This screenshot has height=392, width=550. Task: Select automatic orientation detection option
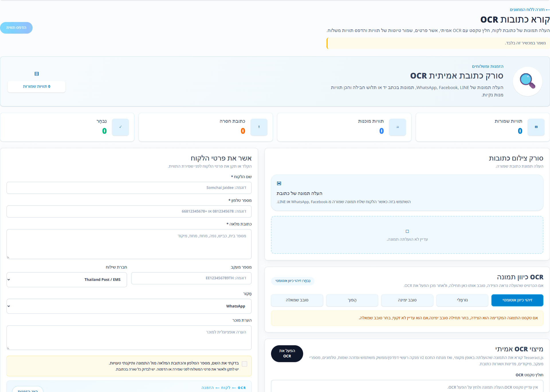tap(517, 300)
